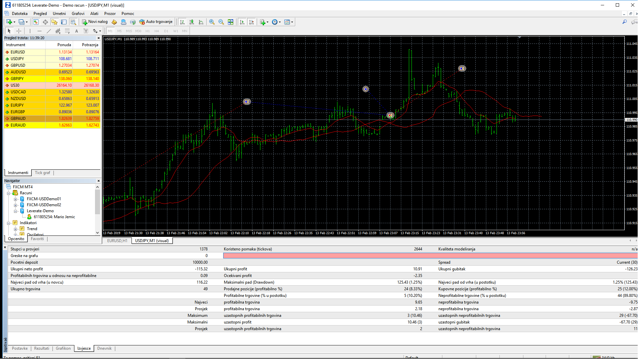The width and height of the screenshot is (643, 364).
Task: Toggle Strategy Tester magnifier icon
Action: (73, 22)
